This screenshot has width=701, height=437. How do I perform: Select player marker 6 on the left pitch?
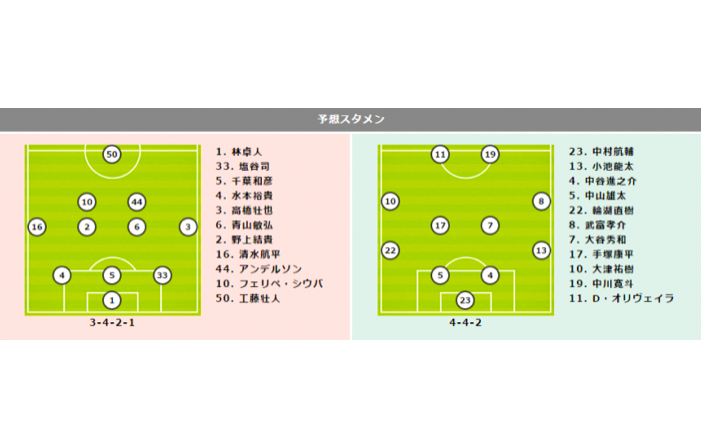(137, 227)
